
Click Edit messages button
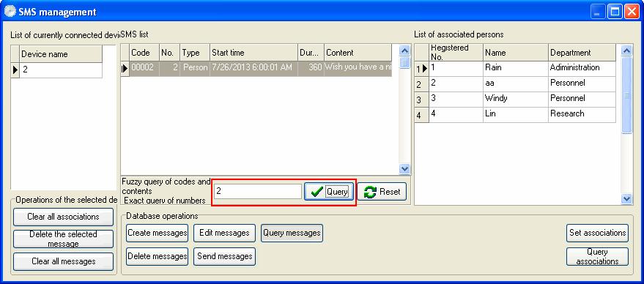pos(225,233)
